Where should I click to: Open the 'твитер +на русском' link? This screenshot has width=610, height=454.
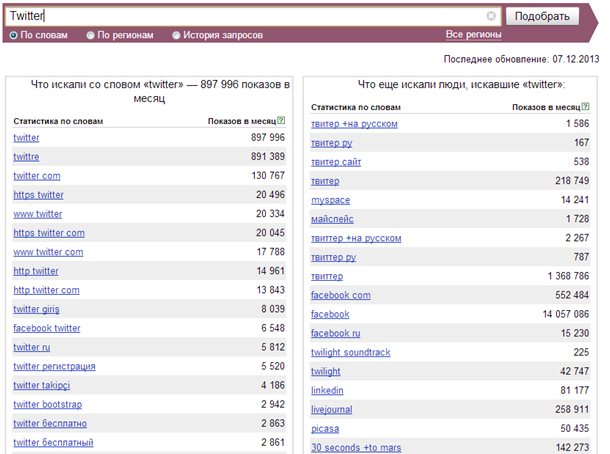coord(354,124)
